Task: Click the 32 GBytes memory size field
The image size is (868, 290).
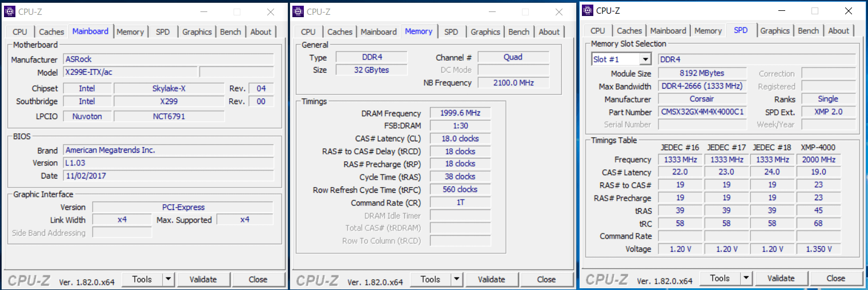Action: coord(372,70)
